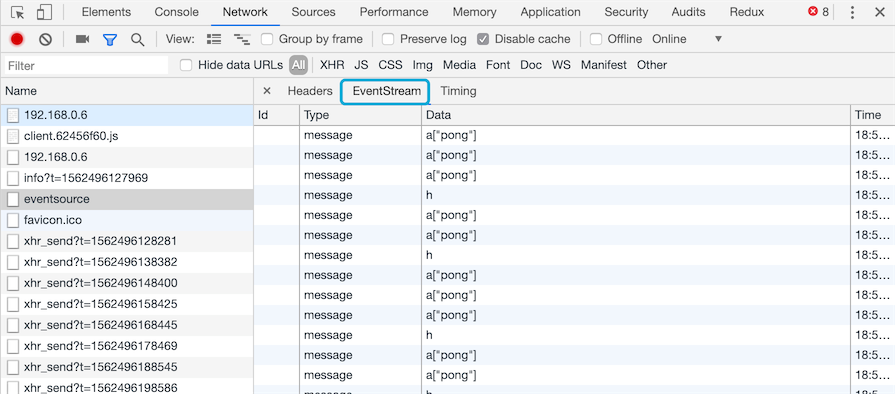
Task: Select request xhr_send?t=1562496168445
Action: point(127,325)
